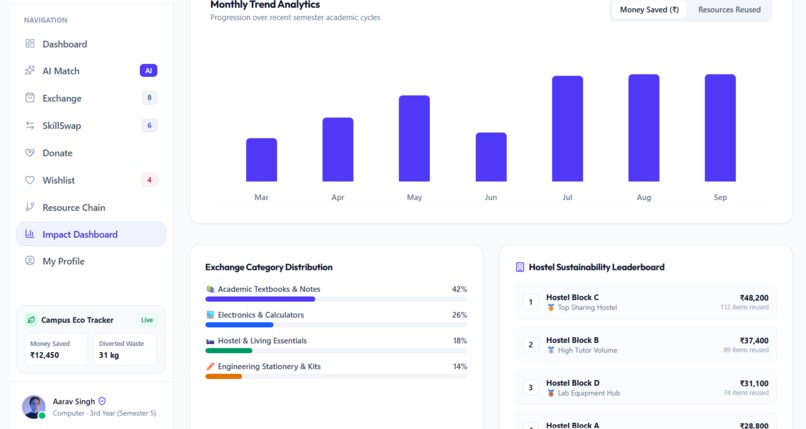Image resolution: width=806 pixels, height=429 pixels.
Task: Click the ₹31,100 amount for Block D
Action: (754, 383)
